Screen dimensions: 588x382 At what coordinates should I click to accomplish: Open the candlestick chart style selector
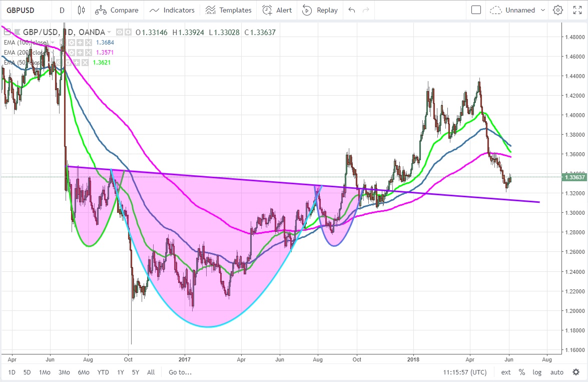pos(82,10)
